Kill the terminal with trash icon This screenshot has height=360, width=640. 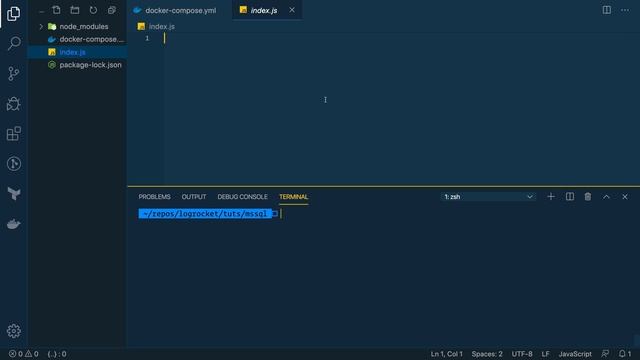588,197
